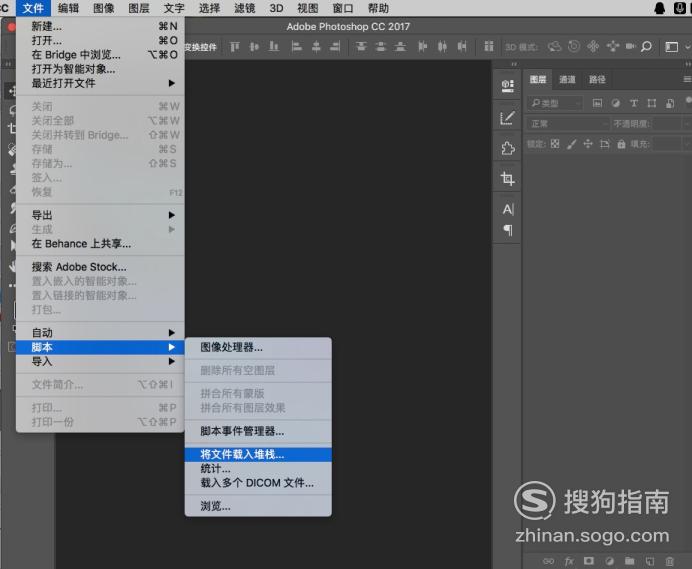Open the Character panel A icon

click(x=508, y=209)
